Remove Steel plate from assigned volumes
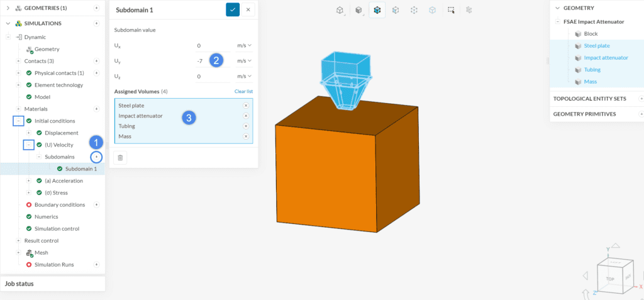 pyautogui.click(x=246, y=106)
